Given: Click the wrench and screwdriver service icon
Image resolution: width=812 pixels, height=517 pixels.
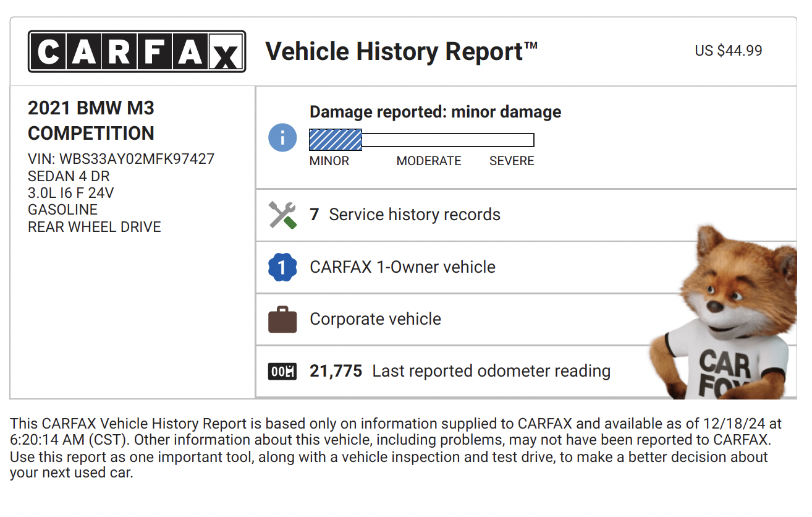Looking at the screenshot, I should pos(282,215).
